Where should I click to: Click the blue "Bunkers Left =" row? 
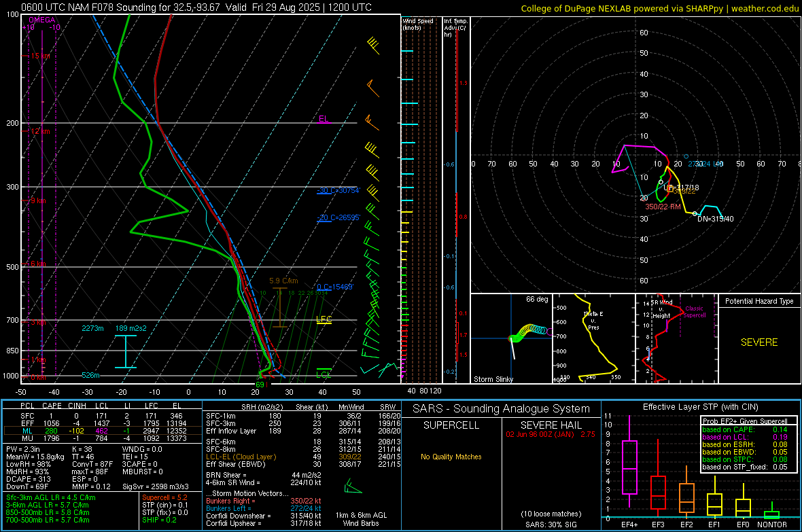[264, 508]
